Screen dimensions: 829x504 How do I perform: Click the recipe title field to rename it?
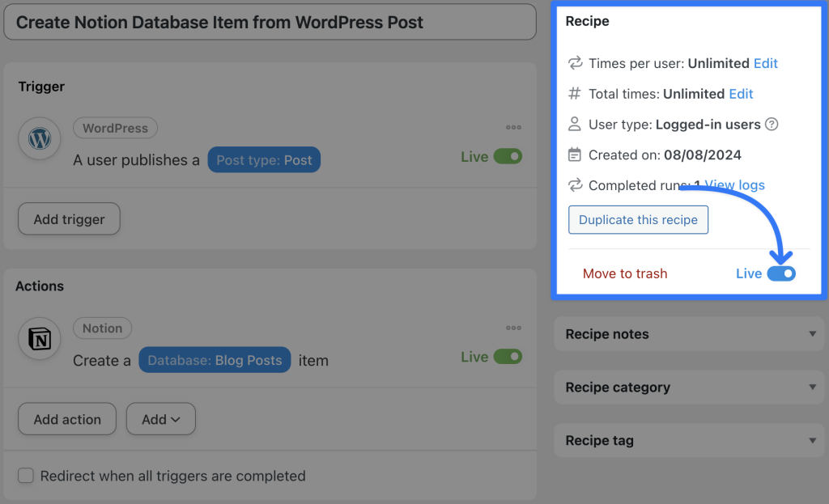click(x=270, y=22)
